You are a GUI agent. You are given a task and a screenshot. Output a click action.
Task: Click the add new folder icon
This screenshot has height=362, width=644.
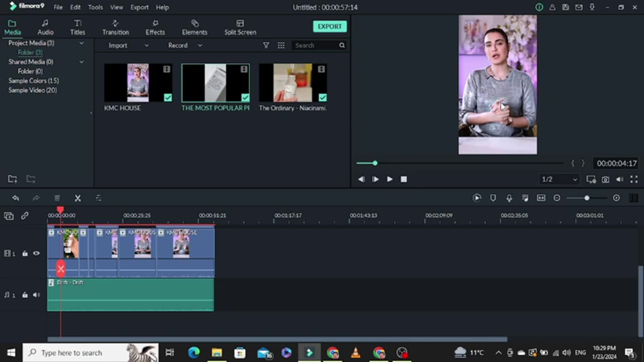point(13,179)
